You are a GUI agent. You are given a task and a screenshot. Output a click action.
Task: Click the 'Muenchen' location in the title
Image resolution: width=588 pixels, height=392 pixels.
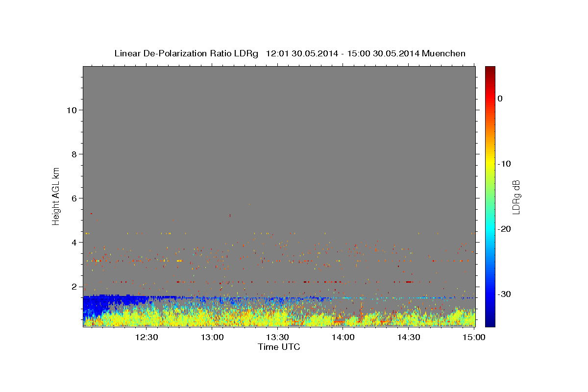444,53
